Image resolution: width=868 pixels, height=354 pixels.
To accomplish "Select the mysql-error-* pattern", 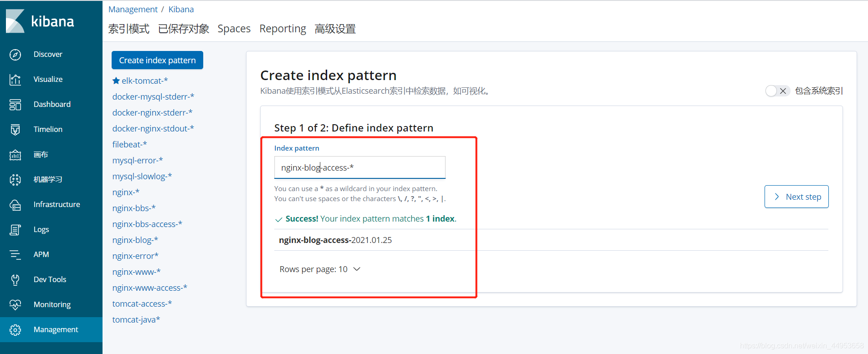I will click(138, 160).
